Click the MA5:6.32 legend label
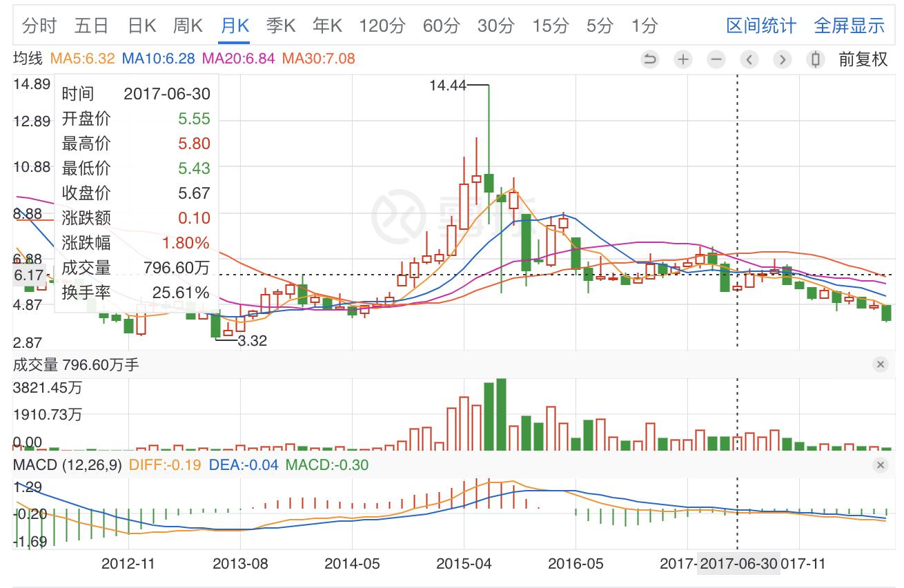The image size is (904, 588). [x=83, y=59]
